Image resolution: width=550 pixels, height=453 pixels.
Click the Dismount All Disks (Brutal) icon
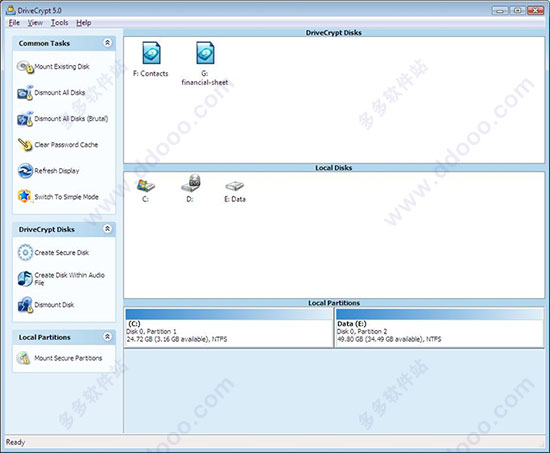click(25, 119)
